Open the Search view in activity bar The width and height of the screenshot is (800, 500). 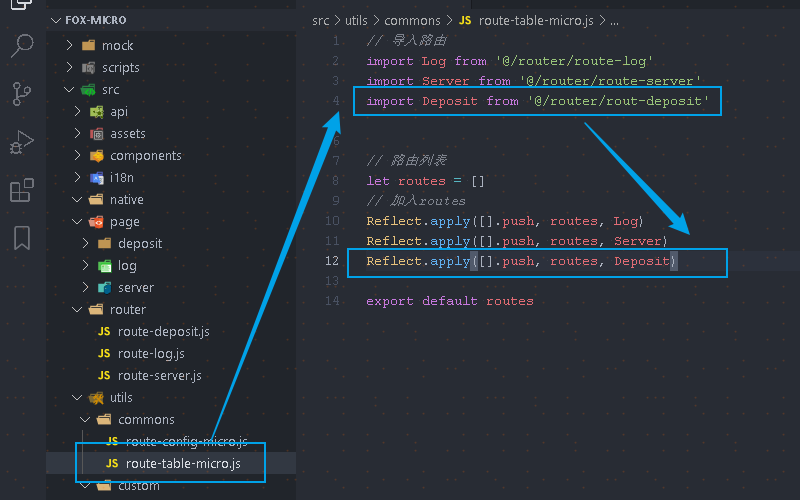coord(22,46)
